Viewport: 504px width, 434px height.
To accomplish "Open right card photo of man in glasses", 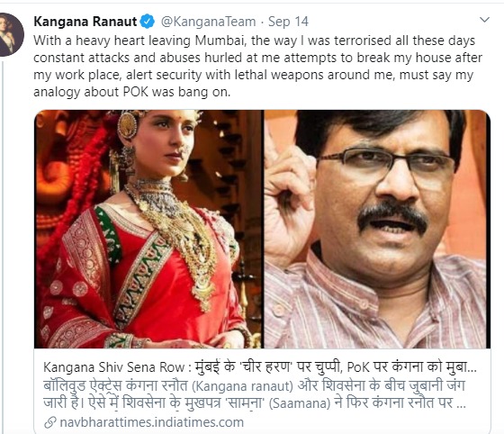I will point(377,229).
